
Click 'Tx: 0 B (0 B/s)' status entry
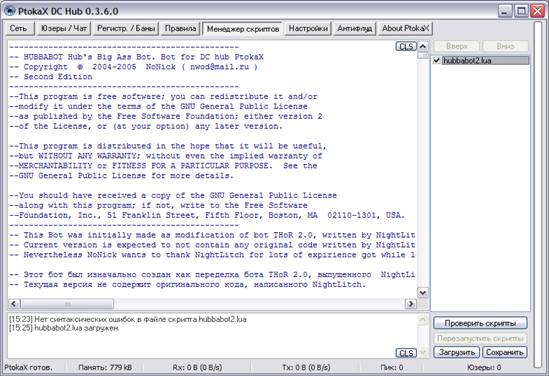306,368
